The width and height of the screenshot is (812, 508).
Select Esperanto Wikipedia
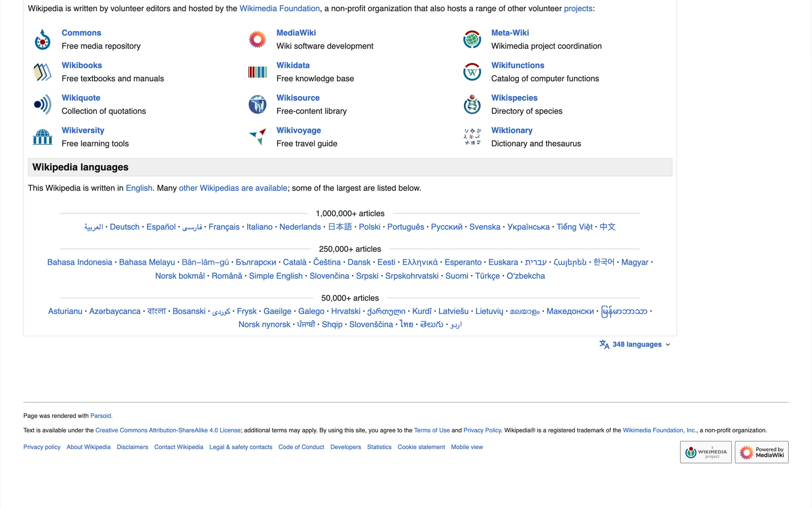(463, 262)
